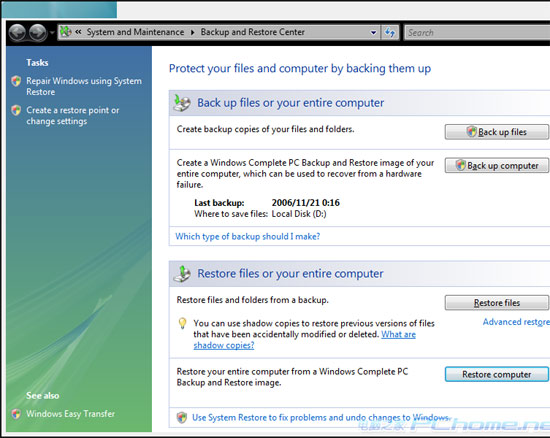Viewport: 550px width, 438px height.
Task: Click restore drive icon in Restore files header
Action: tap(182, 274)
